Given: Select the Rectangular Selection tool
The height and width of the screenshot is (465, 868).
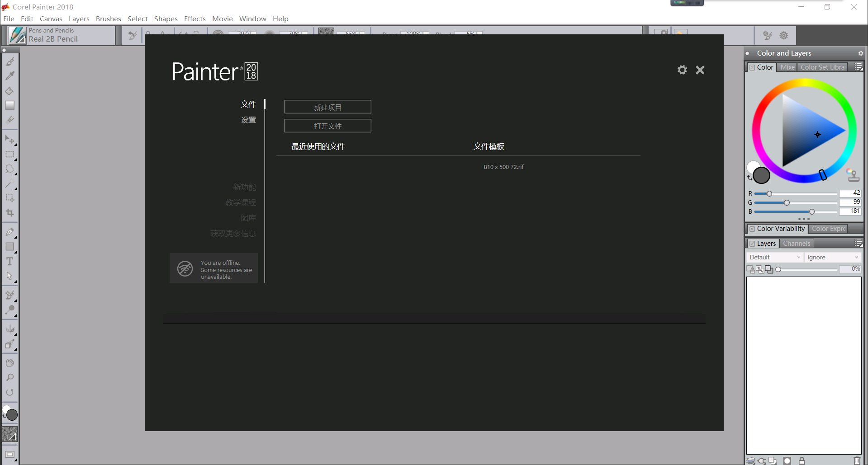Looking at the screenshot, I should click(9, 155).
